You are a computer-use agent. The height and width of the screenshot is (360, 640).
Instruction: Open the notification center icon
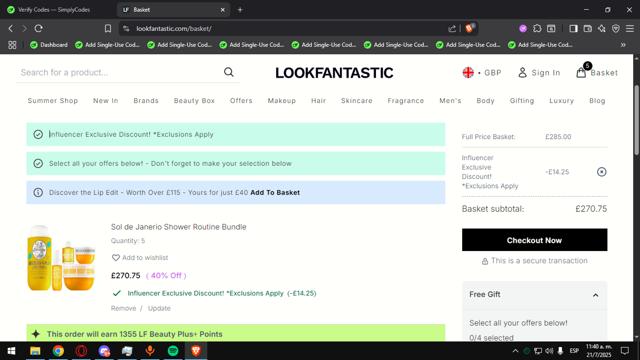tap(624, 351)
